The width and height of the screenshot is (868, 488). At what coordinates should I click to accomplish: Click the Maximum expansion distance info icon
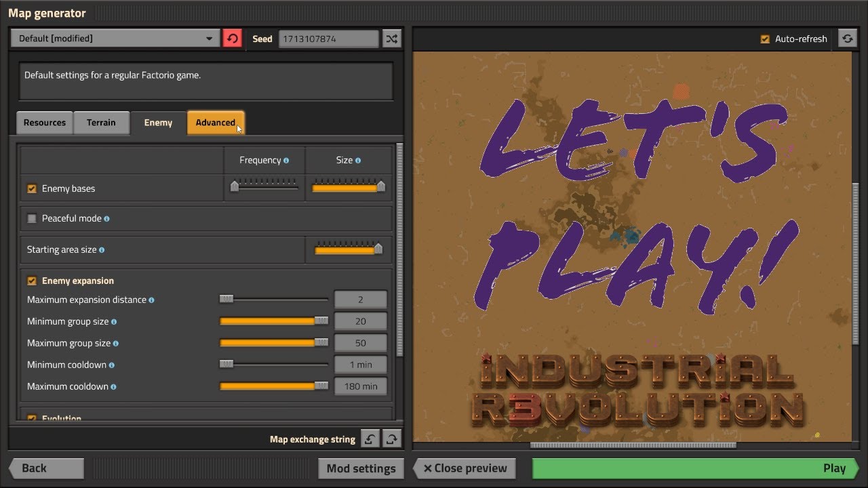point(152,300)
